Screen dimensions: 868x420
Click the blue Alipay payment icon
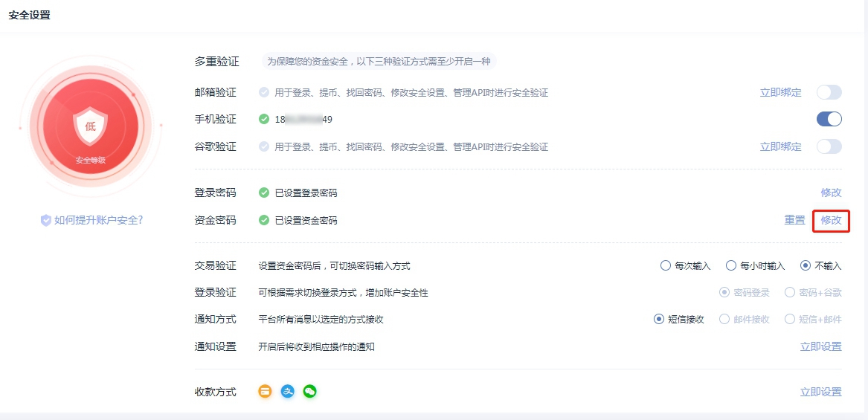[288, 391]
